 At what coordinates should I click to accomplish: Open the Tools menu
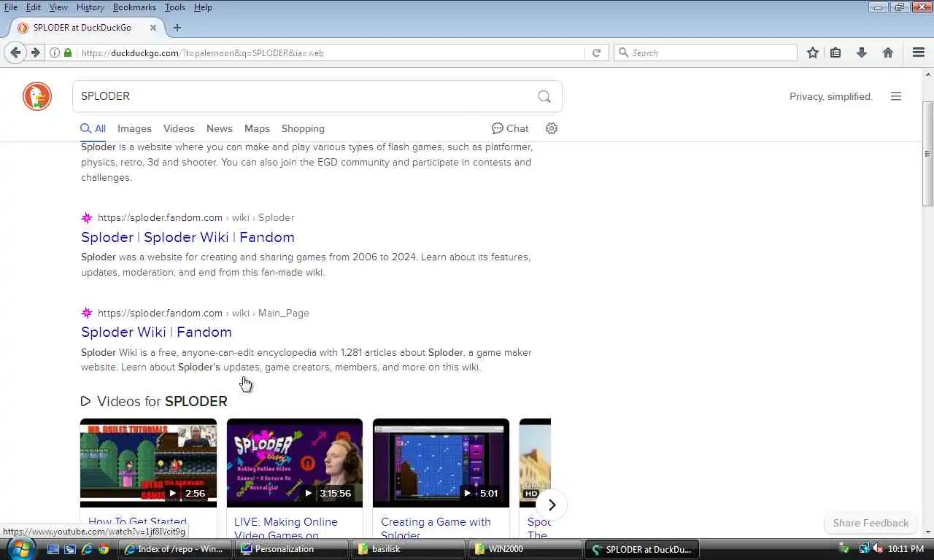[174, 7]
